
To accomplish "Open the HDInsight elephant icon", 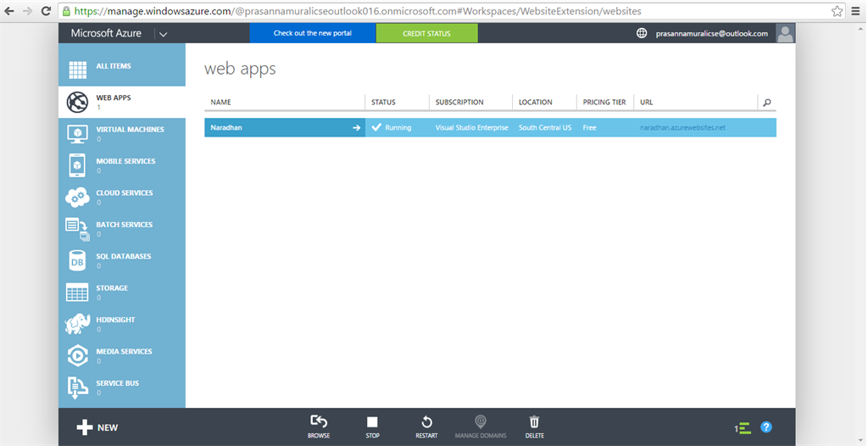I will point(77,324).
